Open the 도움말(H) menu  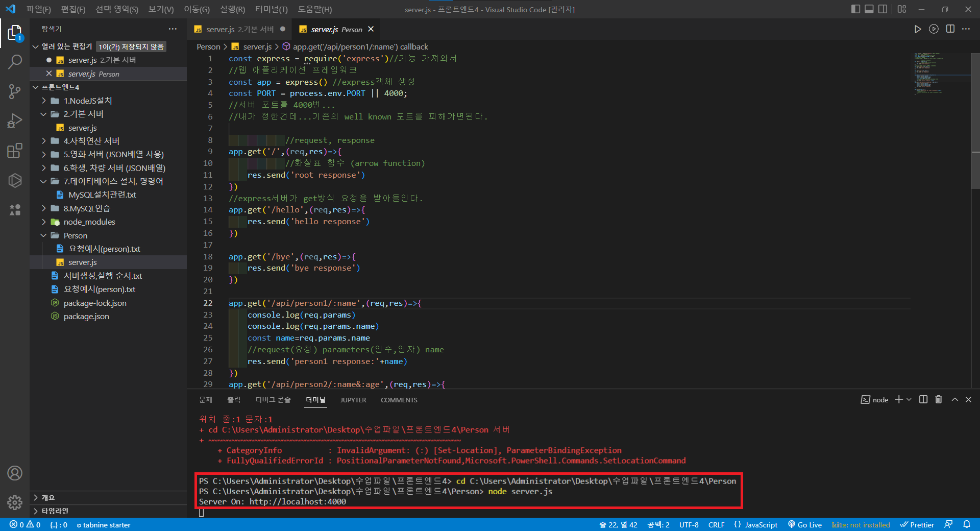[x=315, y=9]
